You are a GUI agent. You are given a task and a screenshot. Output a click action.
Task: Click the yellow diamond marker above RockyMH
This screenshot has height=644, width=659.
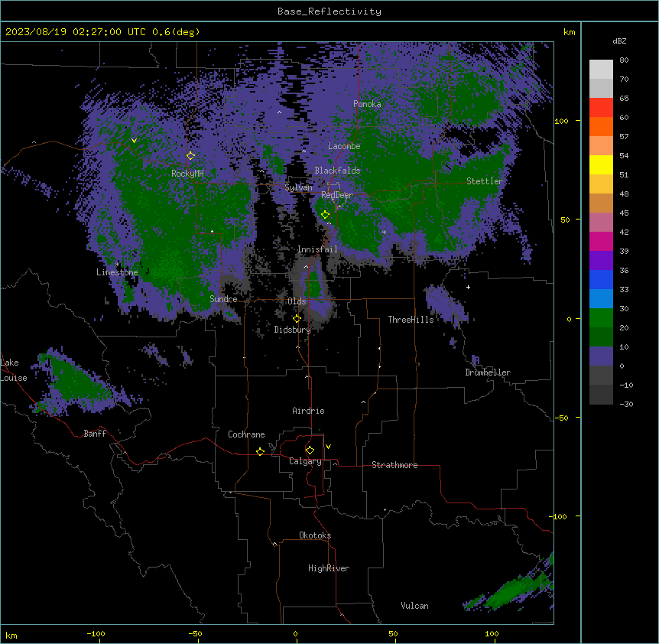coord(191,156)
